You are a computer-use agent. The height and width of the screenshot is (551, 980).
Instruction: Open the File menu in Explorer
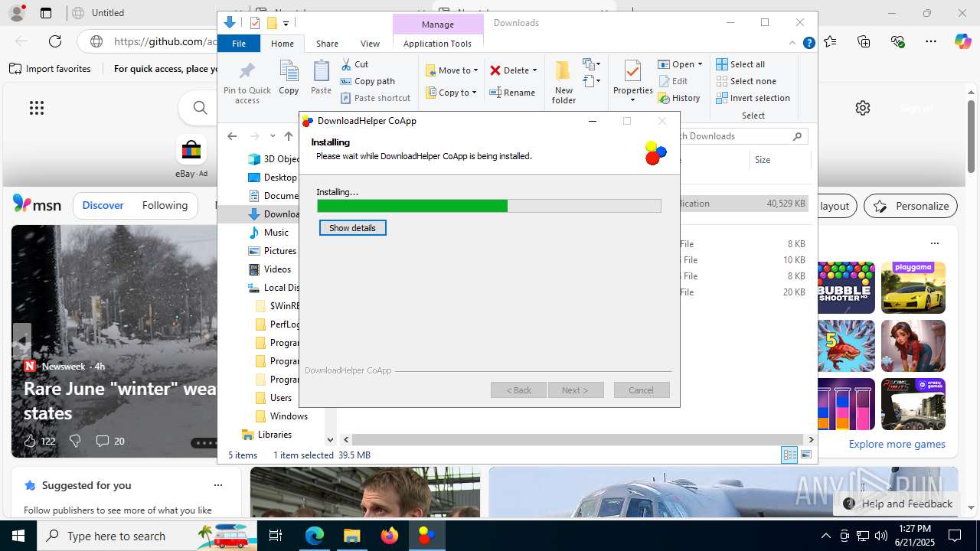239,44
